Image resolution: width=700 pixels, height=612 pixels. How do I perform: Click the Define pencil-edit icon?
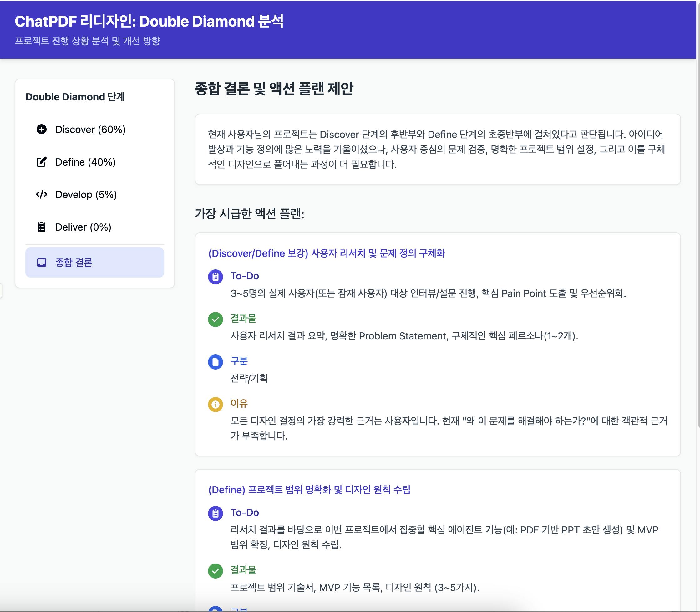[41, 162]
